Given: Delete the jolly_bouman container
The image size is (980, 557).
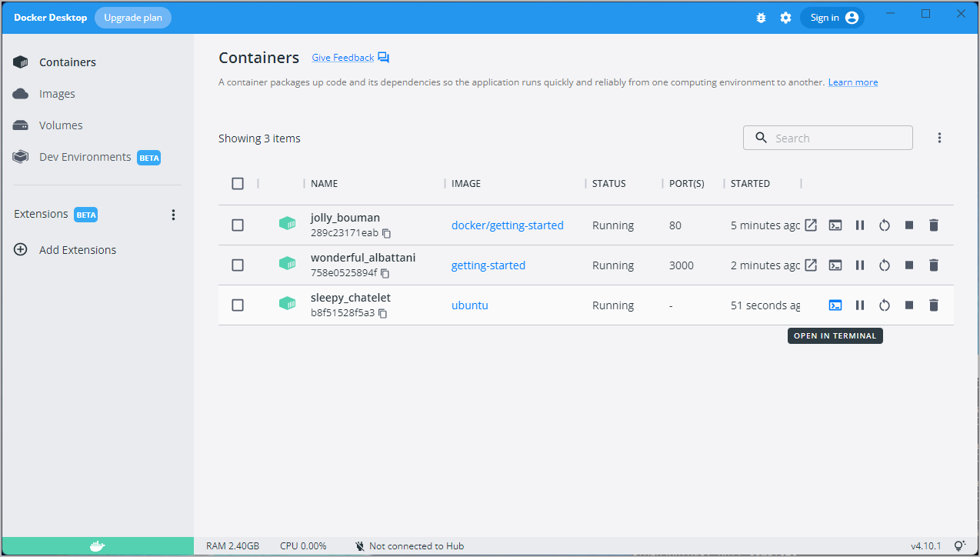Looking at the screenshot, I should [x=934, y=225].
